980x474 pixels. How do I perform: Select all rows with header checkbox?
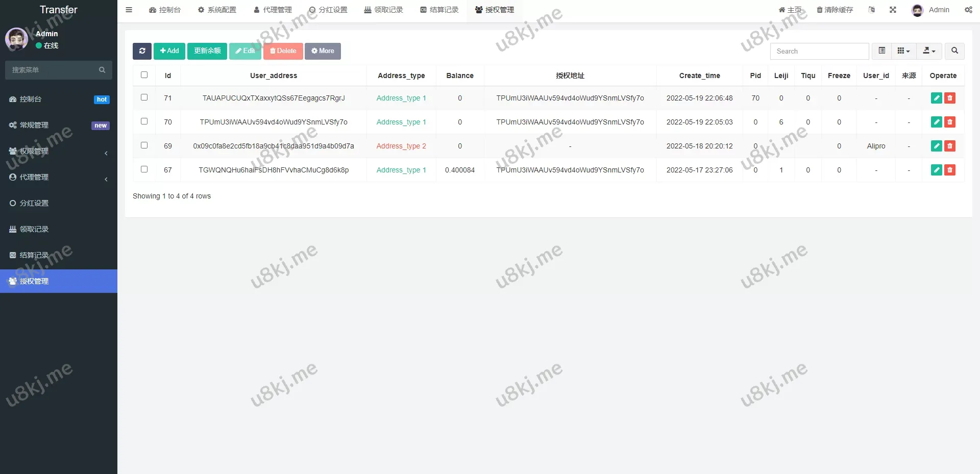pyautogui.click(x=144, y=74)
